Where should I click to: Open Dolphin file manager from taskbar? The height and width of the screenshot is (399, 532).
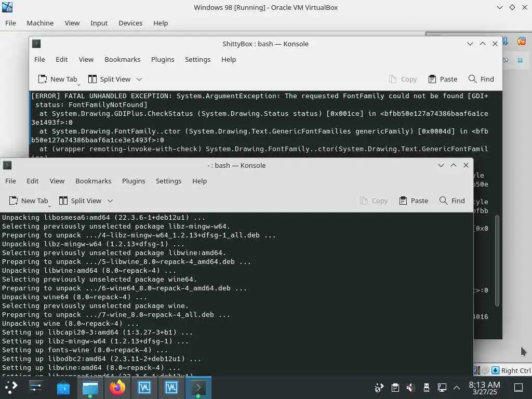(x=90, y=388)
